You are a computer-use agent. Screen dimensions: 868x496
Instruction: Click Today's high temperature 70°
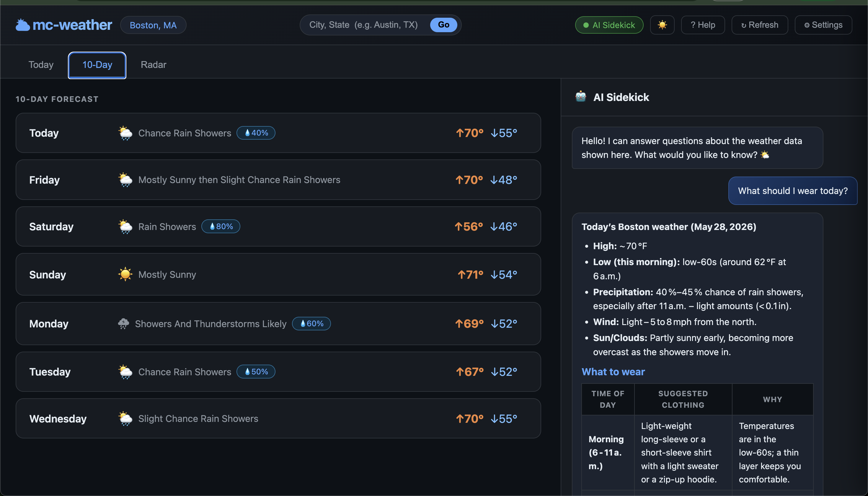469,133
